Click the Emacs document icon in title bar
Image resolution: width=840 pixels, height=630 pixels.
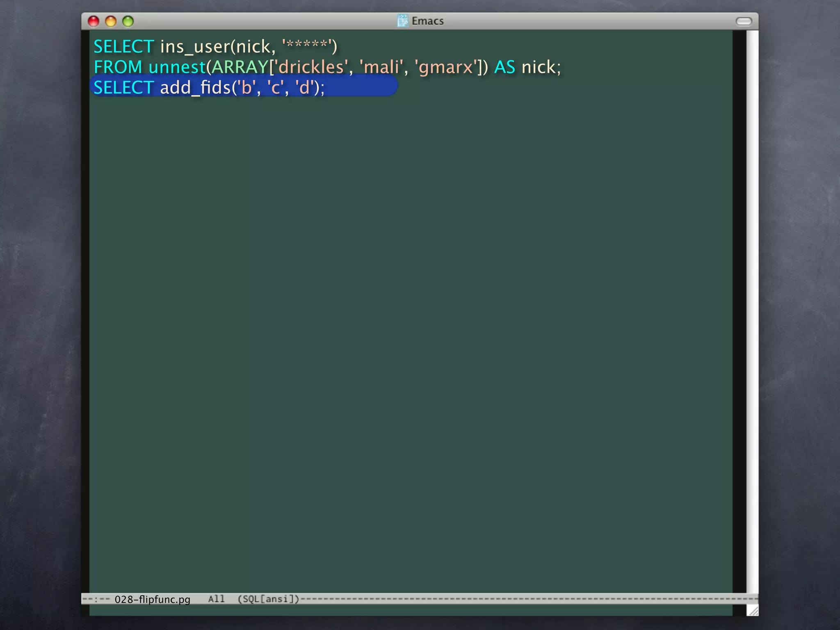[x=403, y=21]
